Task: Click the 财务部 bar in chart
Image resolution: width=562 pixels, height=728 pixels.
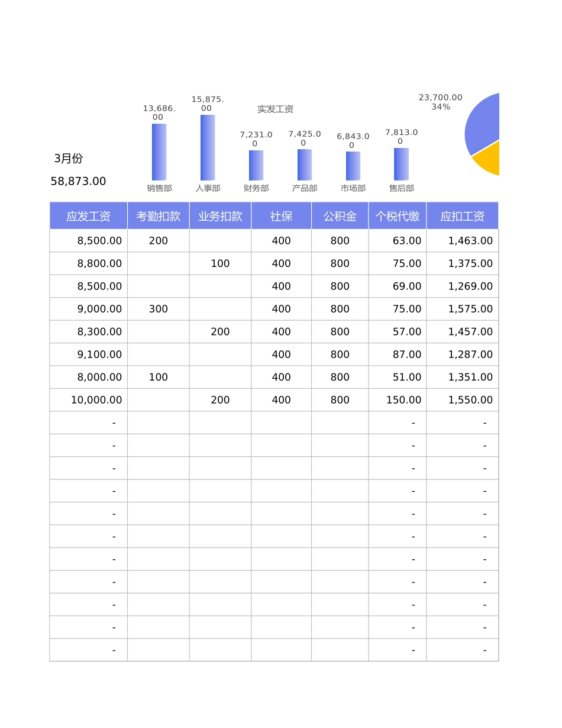Action: (256, 165)
